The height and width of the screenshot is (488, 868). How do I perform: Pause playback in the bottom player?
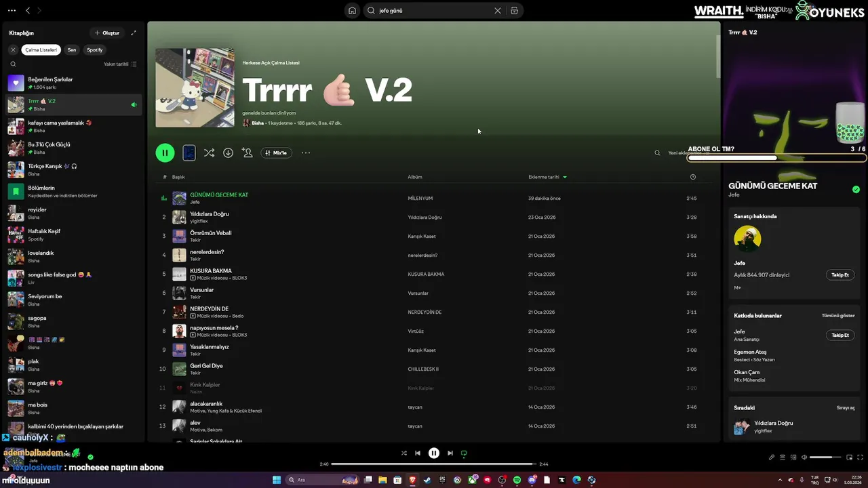coord(434,453)
